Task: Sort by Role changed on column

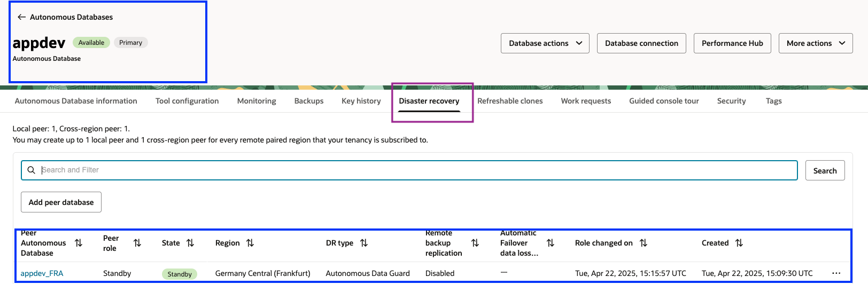Action: (644, 243)
